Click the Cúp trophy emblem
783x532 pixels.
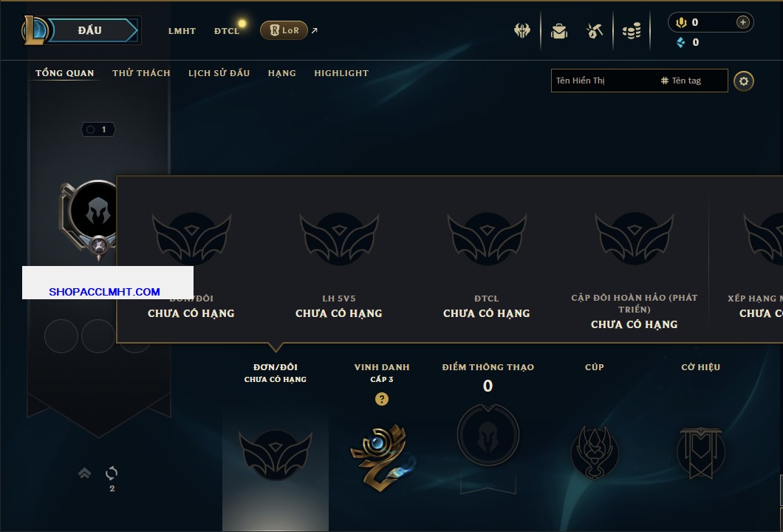pos(594,453)
